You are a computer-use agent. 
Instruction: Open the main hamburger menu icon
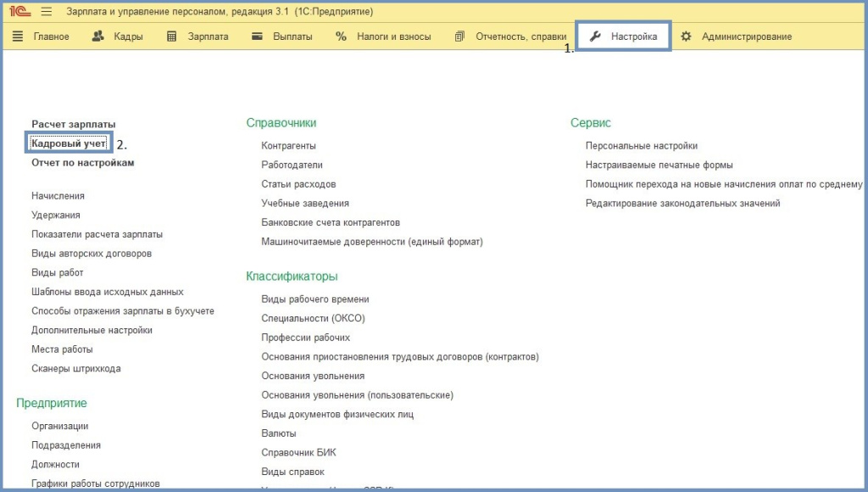click(46, 12)
